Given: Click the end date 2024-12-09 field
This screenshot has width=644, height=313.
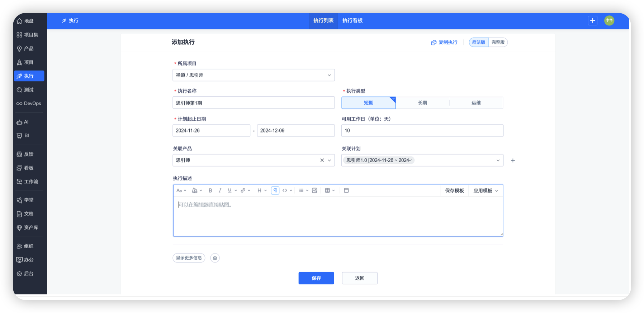Looking at the screenshot, I should pyautogui.click(x=296, y=131).
